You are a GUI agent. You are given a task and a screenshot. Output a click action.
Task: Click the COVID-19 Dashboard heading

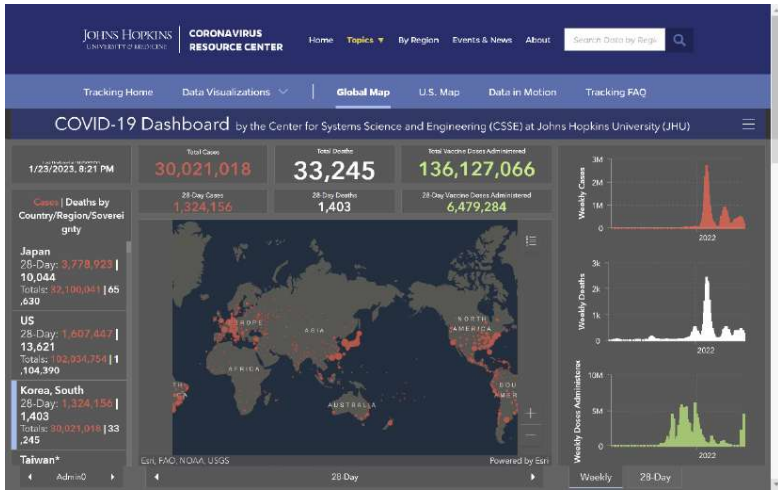(142, 124)
